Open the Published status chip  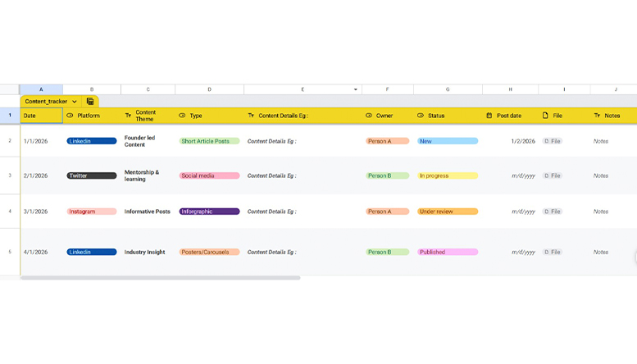click(448, 252)
